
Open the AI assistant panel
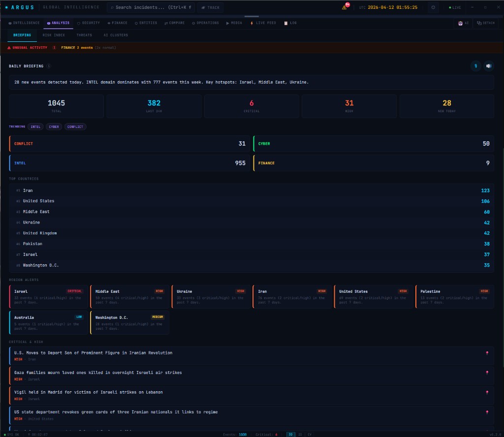click(463, 23)
